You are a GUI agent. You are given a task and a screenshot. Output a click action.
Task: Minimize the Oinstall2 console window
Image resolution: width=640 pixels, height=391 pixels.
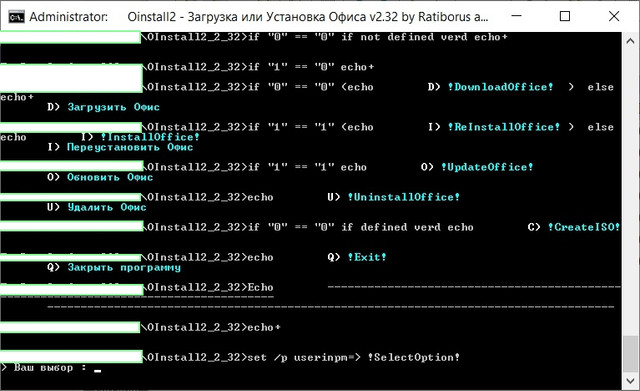(516, 16)
